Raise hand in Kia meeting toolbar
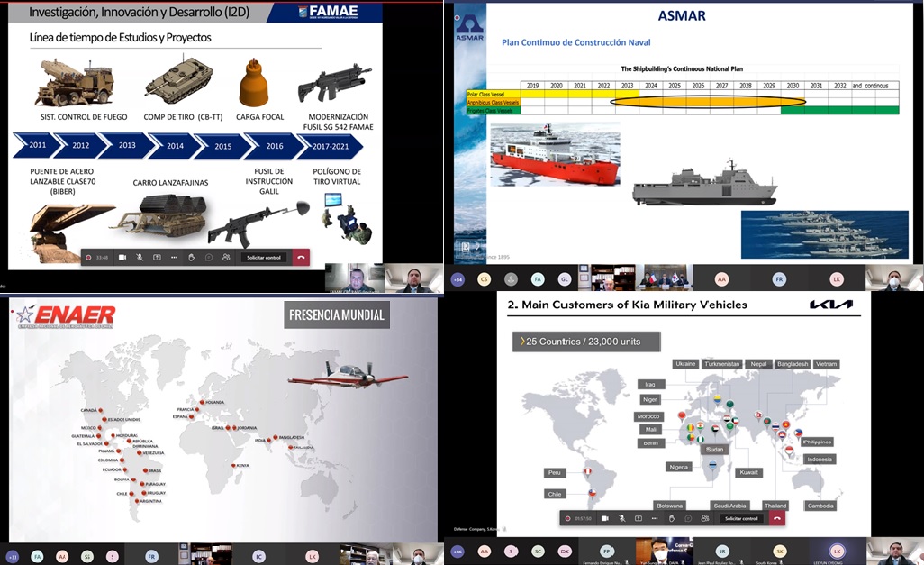924x565 pixels. coord(672,518)
